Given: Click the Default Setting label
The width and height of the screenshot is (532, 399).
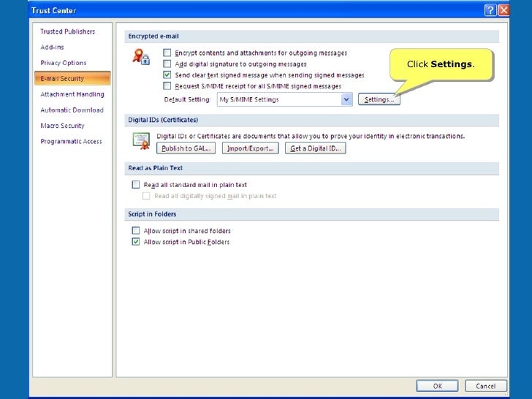Looking at the screenshot, I should click(187, 99).
